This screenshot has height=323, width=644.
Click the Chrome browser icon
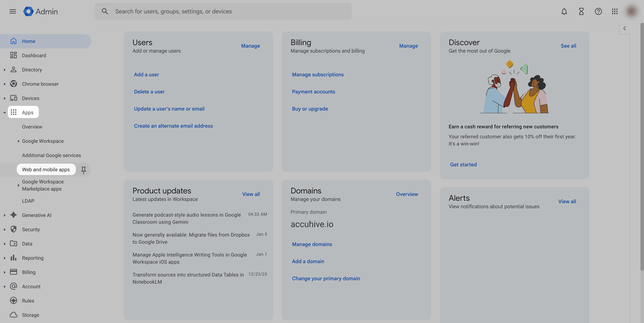click(14, 84)
